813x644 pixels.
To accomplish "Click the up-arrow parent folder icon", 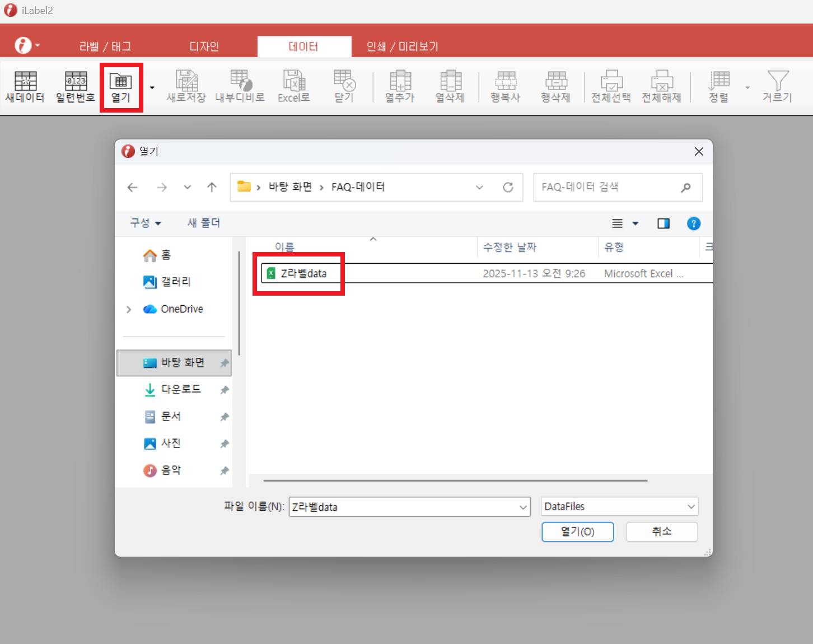I will (x=212, y=188).
